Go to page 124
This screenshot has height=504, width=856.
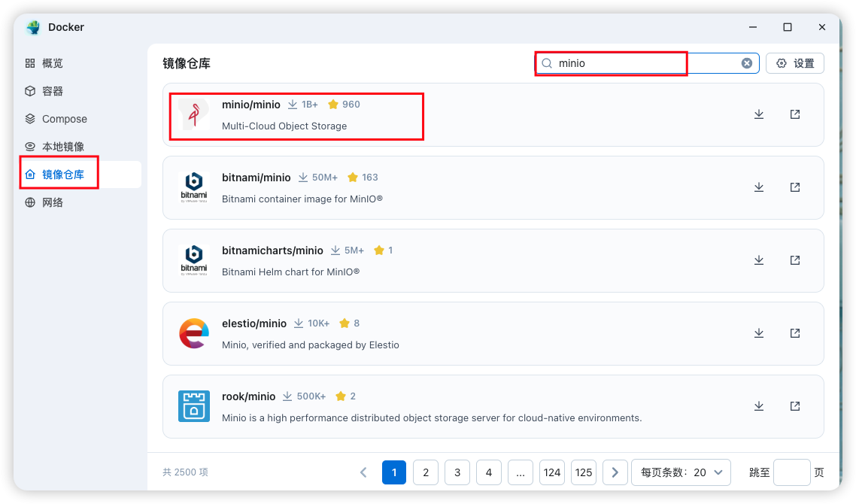552,472
